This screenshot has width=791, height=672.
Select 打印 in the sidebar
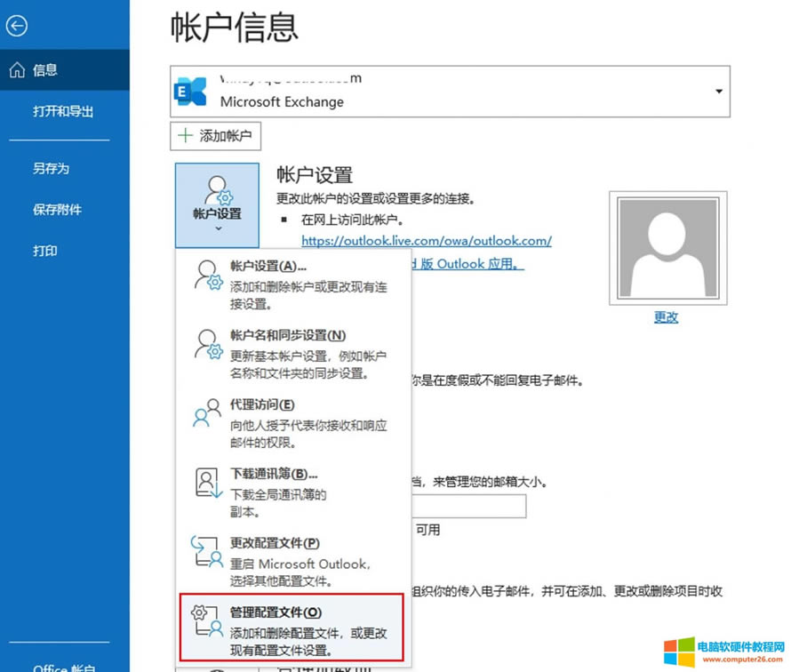click(x=45, y=251)
